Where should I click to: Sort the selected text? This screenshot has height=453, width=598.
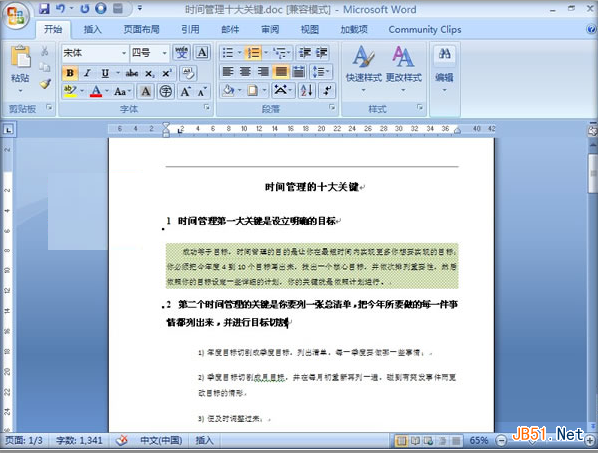pyautogui.click(x=307, y=90)
